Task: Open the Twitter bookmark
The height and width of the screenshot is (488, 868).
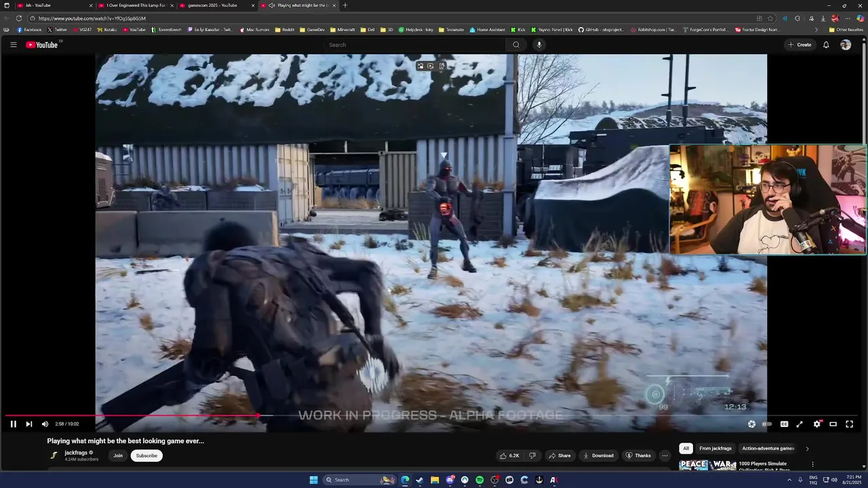Action: (x=57, y=30)
